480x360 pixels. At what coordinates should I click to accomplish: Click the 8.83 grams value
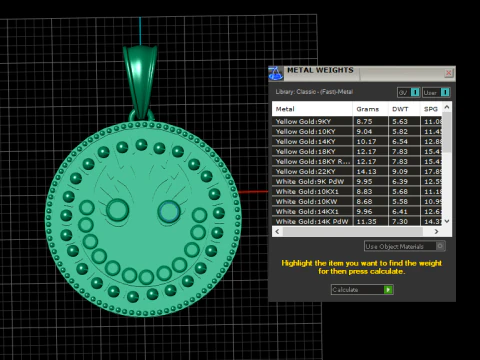364,191
